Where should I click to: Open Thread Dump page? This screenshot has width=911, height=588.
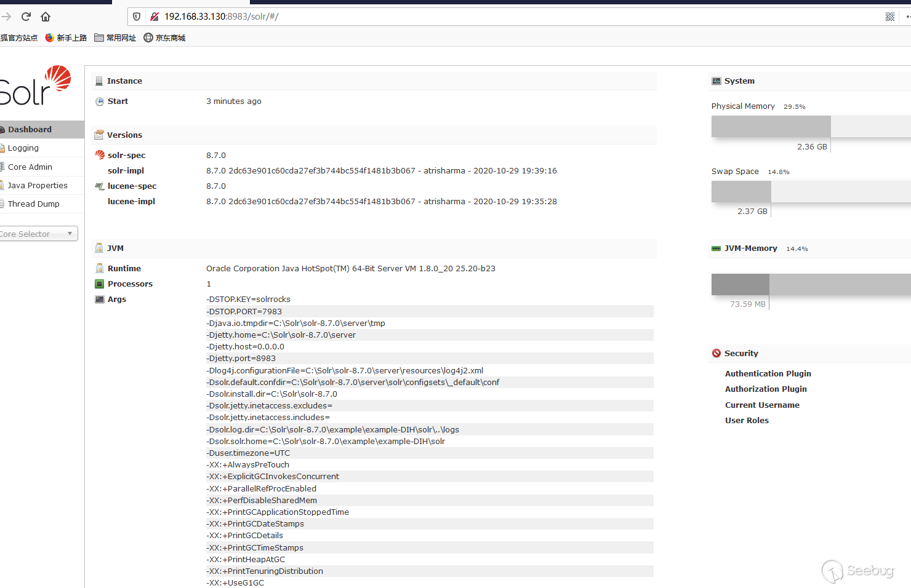click(x=42, y=204)
